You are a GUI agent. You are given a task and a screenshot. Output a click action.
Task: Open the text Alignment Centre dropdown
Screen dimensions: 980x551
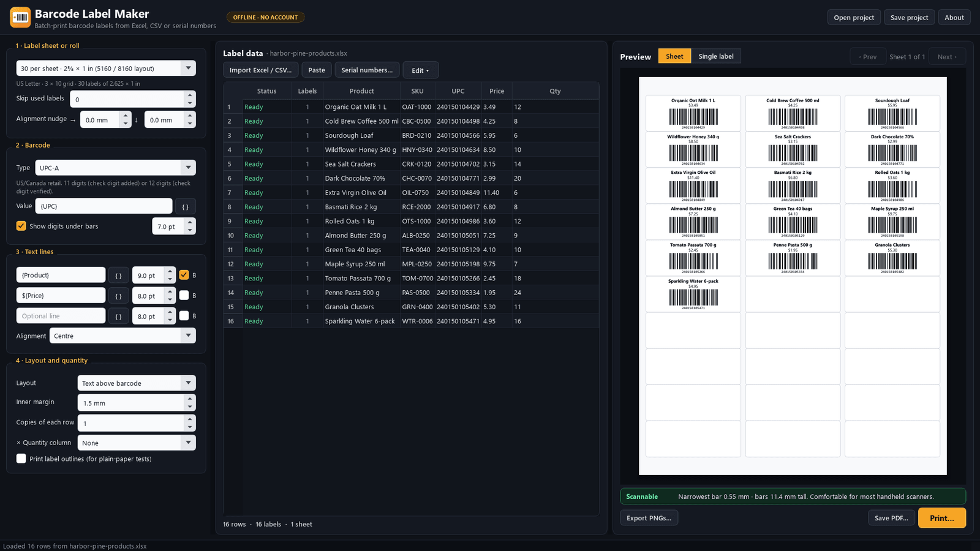pos(123,335)
